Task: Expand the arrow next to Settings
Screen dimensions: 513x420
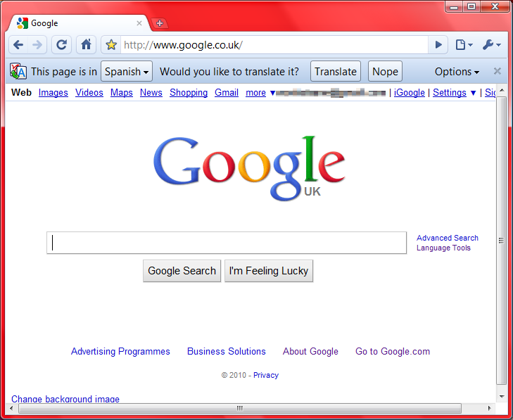Action: pos(473,94)
